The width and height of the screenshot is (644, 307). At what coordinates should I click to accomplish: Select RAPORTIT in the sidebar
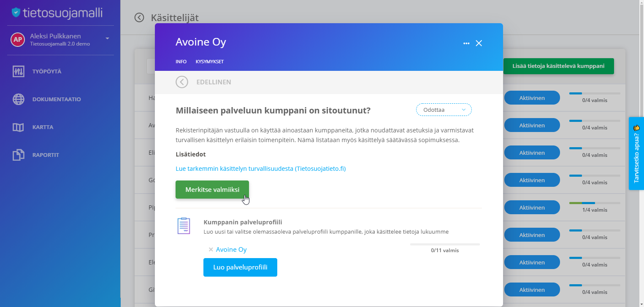(x=46, y=155)
